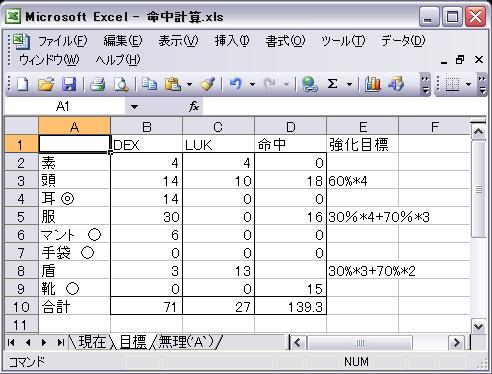492x374 pixels.
Task: Click the horizontal scrollbar right arrow
Action: (456, 342)
